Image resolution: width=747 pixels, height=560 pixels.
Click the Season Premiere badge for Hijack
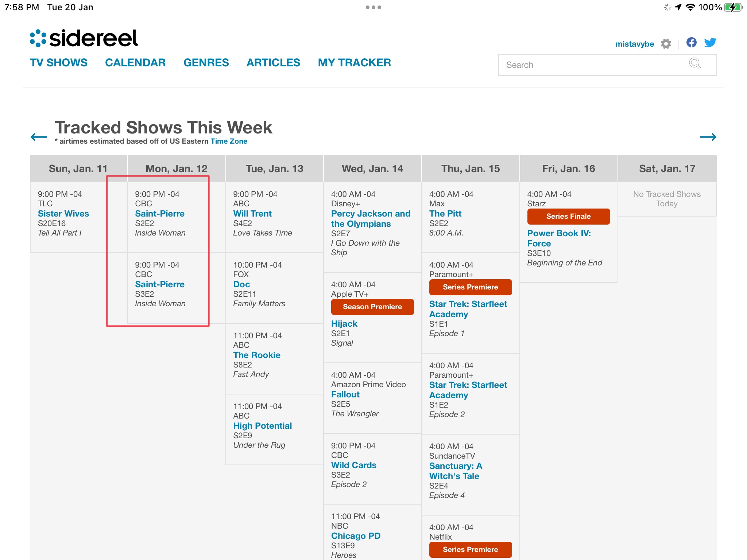[372, 307]
